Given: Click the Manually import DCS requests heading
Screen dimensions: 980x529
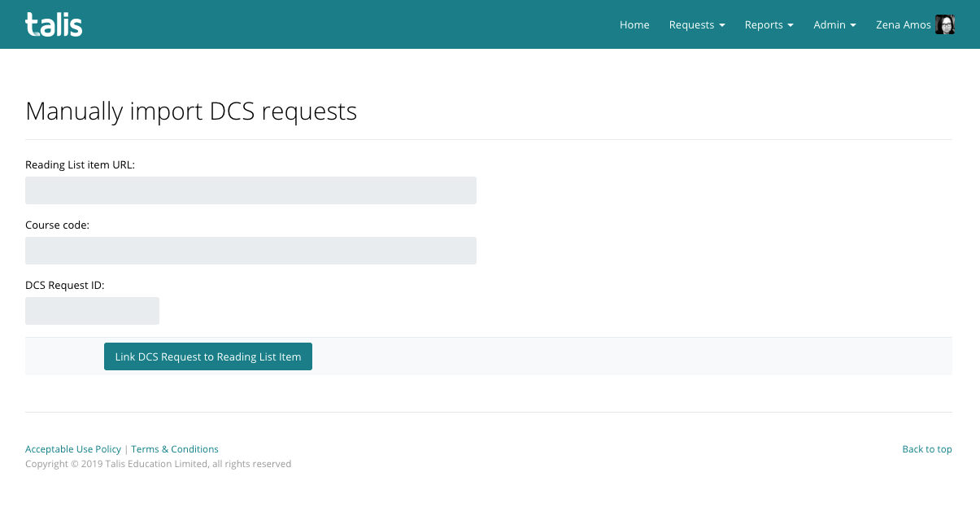Looking at the screenshot, I should point(191,111).
